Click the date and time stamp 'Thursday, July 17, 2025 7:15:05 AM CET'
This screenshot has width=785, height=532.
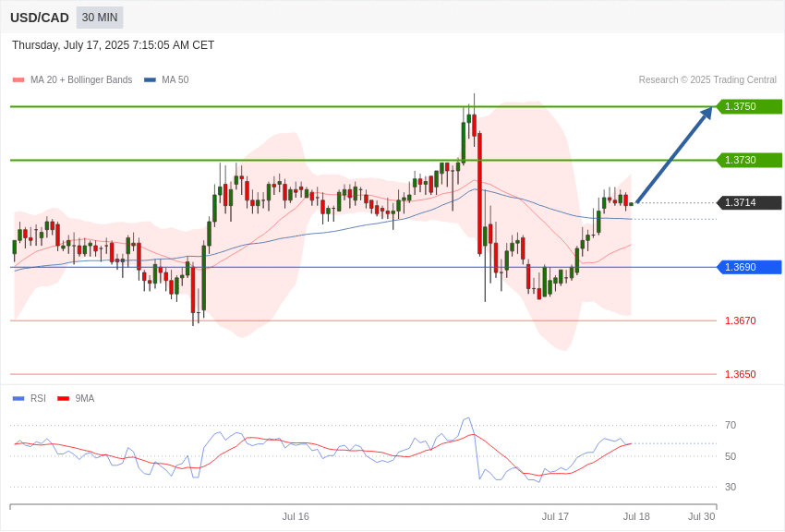click(x=114, y=45)
